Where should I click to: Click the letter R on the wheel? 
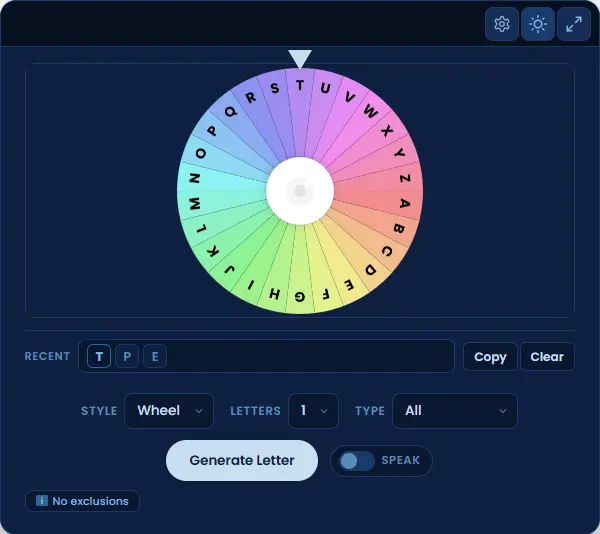pyautogui.click(x=251, y=97)
